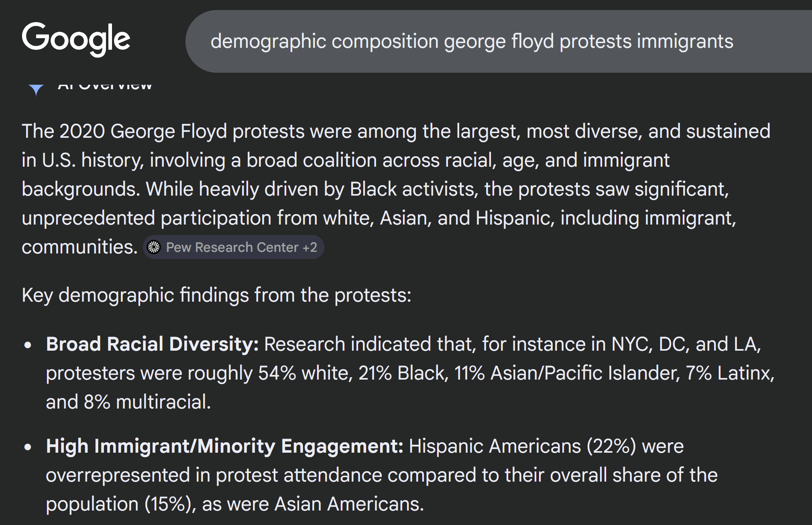Click "Key demographic findings from the protests:" line
The height and width of the screenshot is (525, 812).
click(x=216, y=295)
